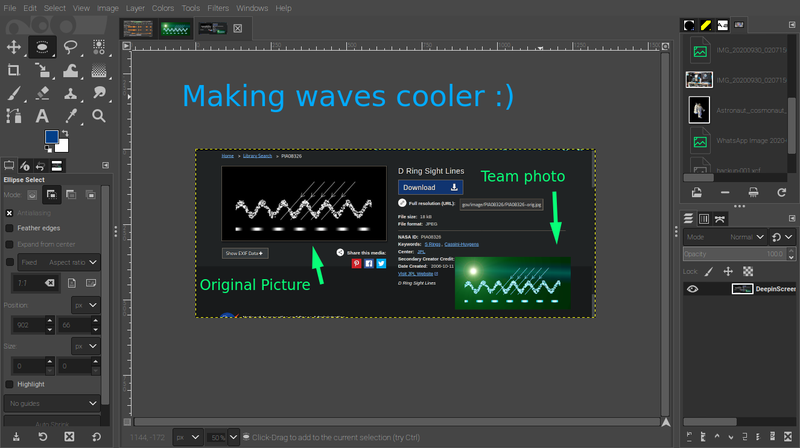Viewport: 800px width, 448px height.
Task: Hide the DeepinScreen layer with eye icon
Action: pyautogui.click(x=692, y=289)
